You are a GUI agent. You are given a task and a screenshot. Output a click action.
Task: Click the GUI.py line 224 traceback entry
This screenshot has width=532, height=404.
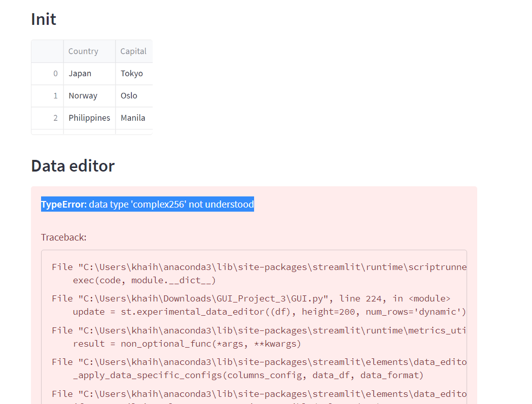click(x=251, y=298)
